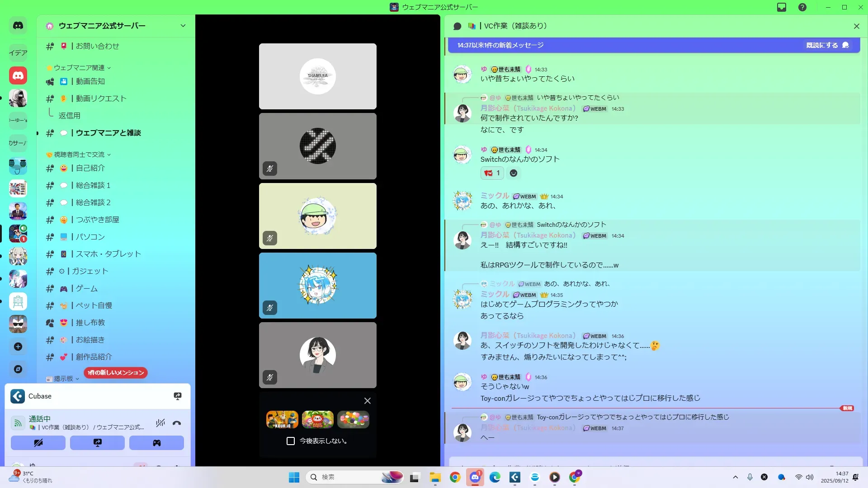Open the inbox icon in title bar
Image resolution: width=868 pixels, height=488 pixels.
(x=782, y=7)
